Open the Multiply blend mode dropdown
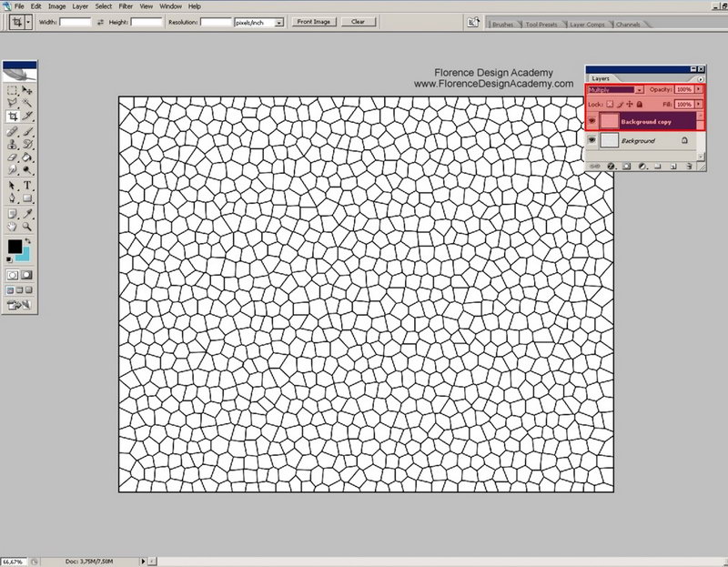728x567 pixels. (639, 89)
